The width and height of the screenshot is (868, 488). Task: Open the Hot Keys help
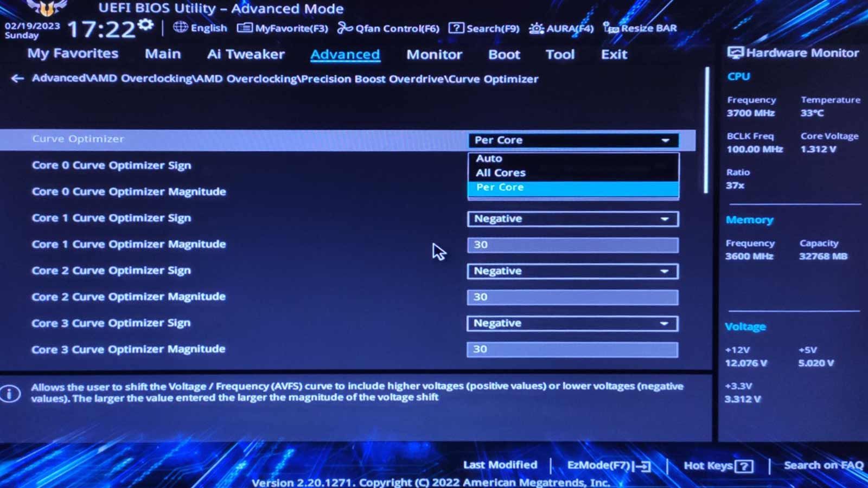[718, 466]
